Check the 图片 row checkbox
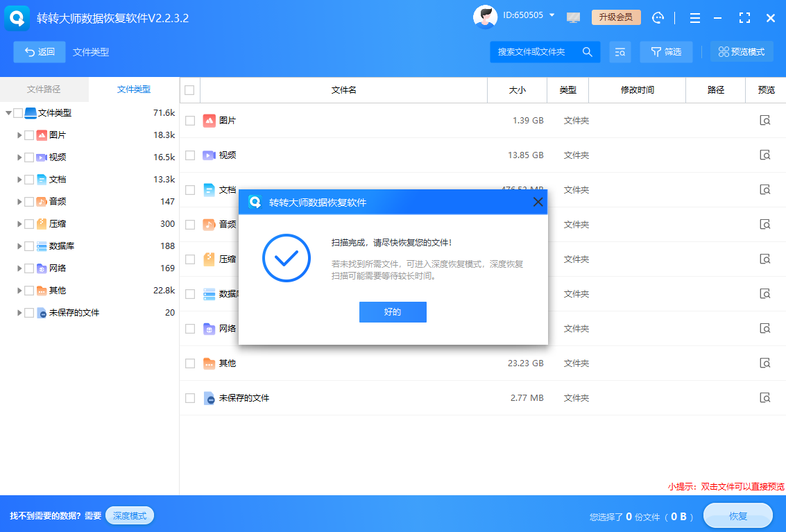Image resolution: width=786 pixels, height=532 pixels. click(189, 120)
